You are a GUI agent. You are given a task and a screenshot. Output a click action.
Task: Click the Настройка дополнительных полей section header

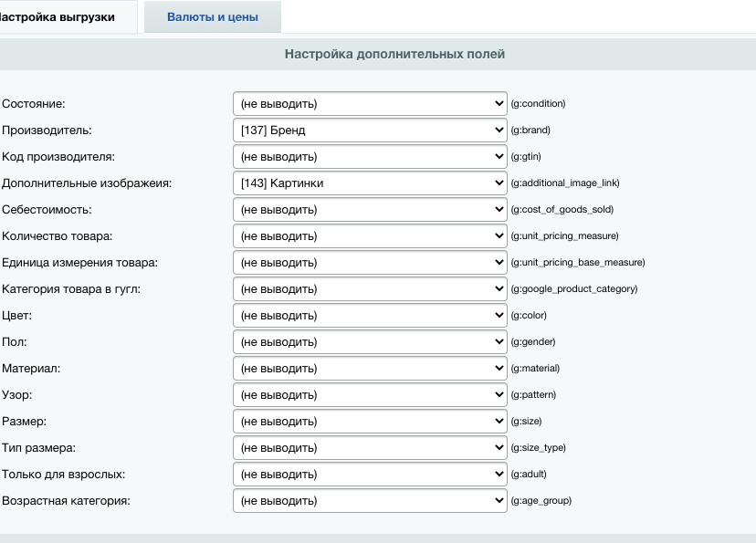(394, 54)
